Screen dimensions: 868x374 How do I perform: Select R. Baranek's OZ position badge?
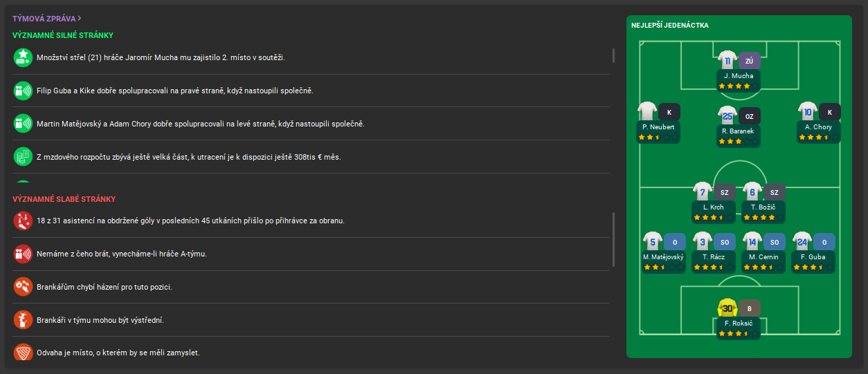click(750, 115)
